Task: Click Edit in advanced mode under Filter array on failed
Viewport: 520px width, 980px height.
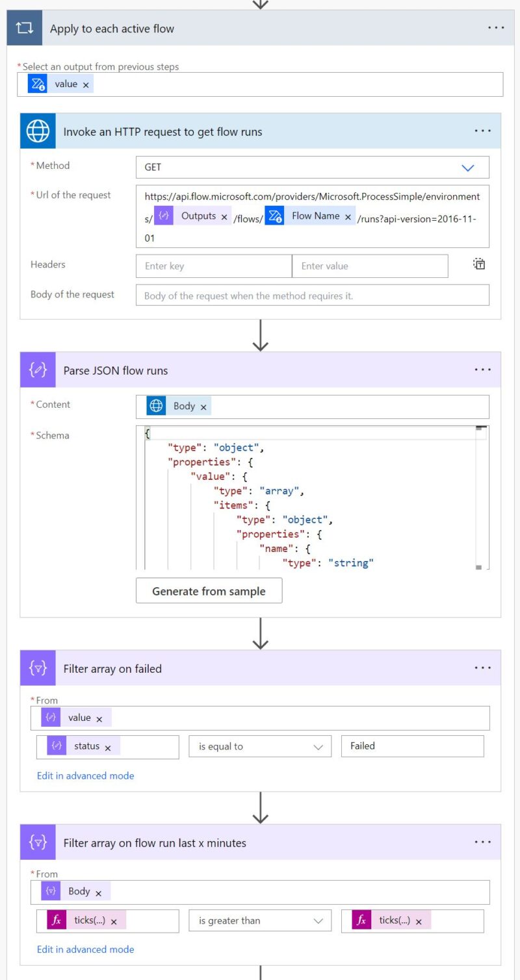Action: point(85,775)
